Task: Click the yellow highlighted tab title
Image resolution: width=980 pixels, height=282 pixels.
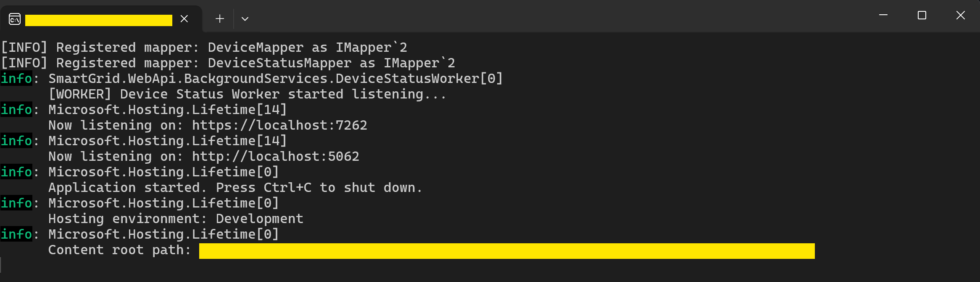Action: (99, 20)
